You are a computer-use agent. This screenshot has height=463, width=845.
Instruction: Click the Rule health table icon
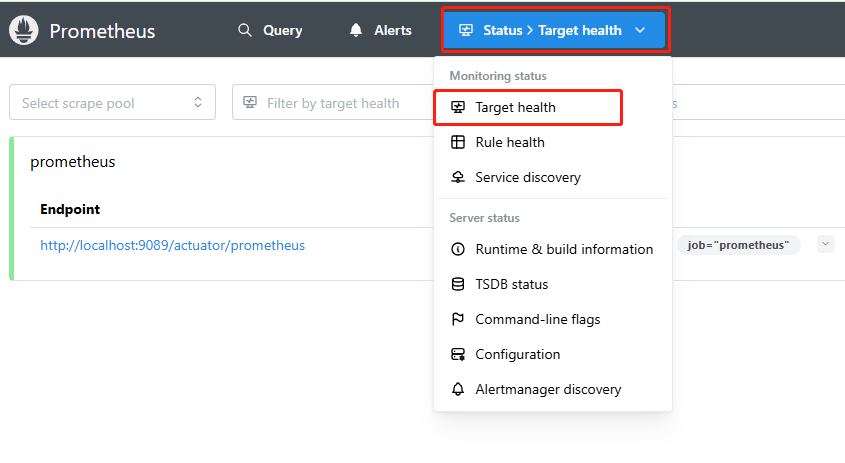[458, 142]
